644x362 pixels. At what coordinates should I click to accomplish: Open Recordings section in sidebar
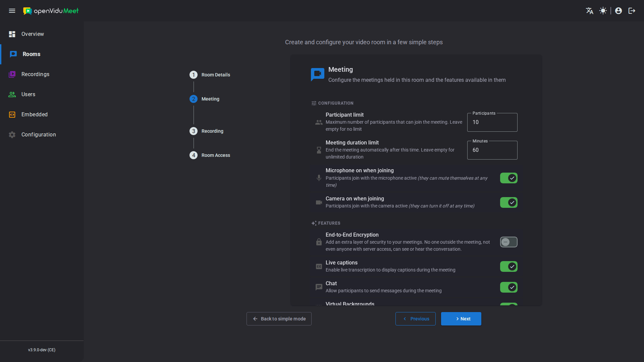point(42,74)
